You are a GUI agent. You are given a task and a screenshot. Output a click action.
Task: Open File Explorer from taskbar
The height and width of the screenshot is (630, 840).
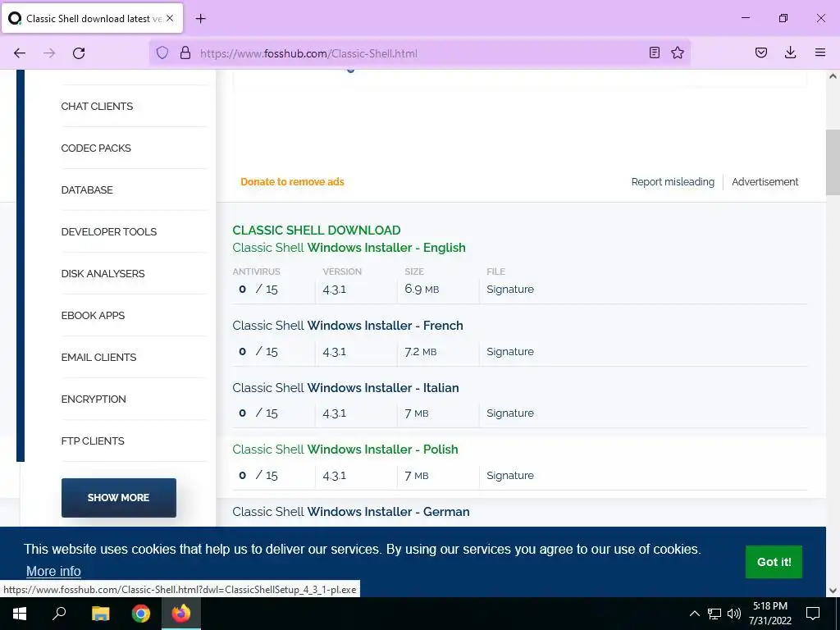(100, 614)
